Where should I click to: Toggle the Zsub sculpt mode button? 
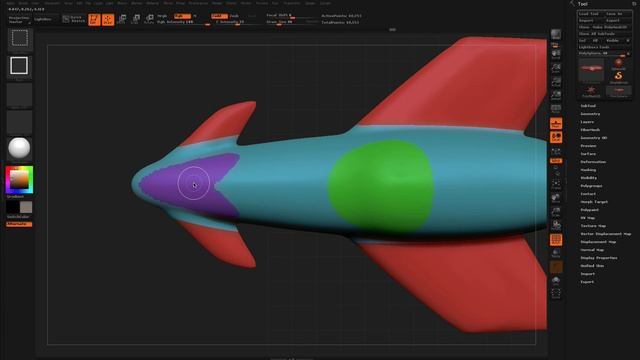[234, 16]
